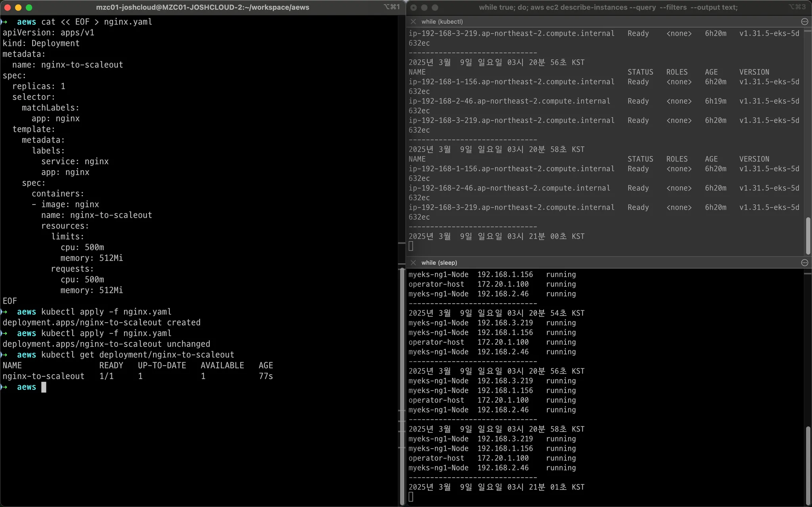Select the while (kubectl) pane title

pyautogui.click(x=442, y=21)
